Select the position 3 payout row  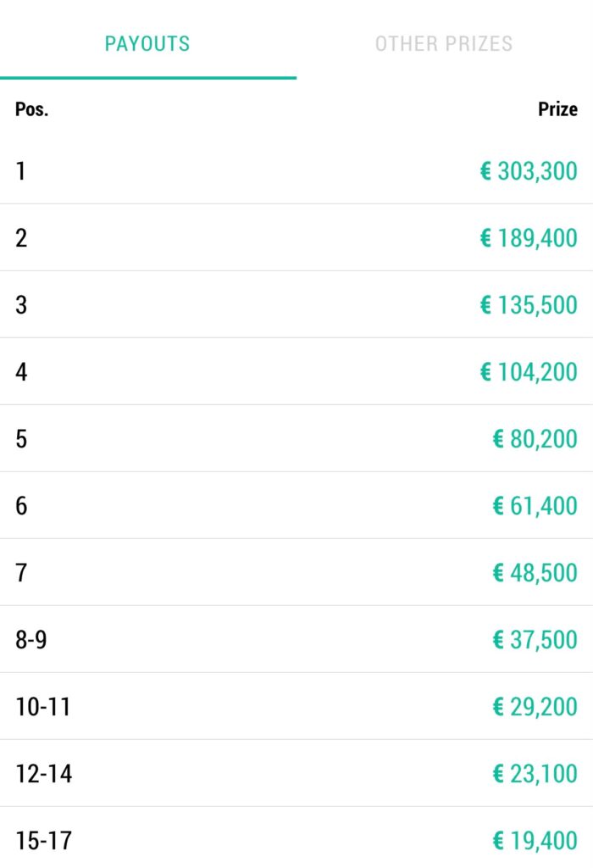click(296, 304)
